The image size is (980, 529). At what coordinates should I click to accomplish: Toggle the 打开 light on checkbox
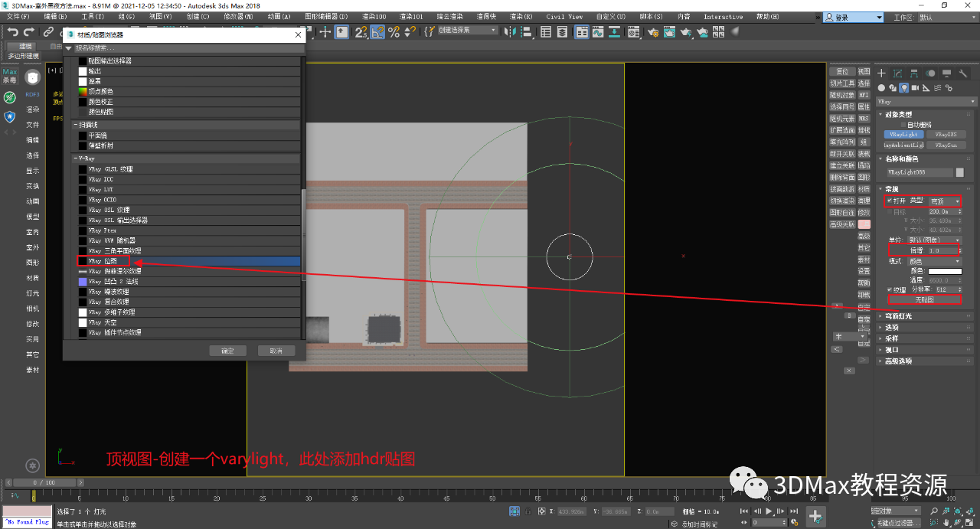[890, 201]
